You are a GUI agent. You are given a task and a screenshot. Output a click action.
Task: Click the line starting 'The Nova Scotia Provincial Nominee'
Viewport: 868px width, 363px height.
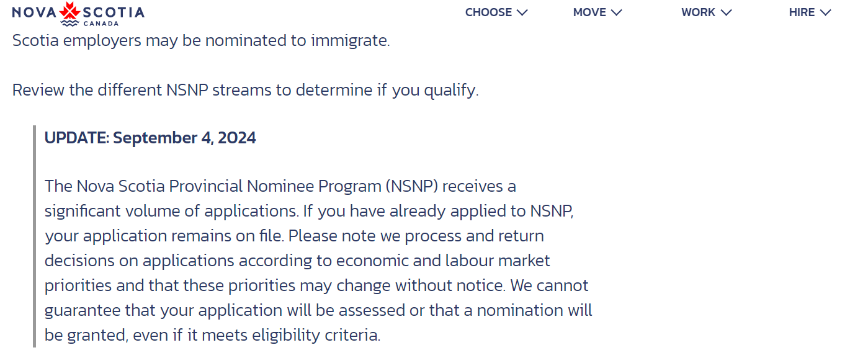pyautogui.click(x=280, y=186)
